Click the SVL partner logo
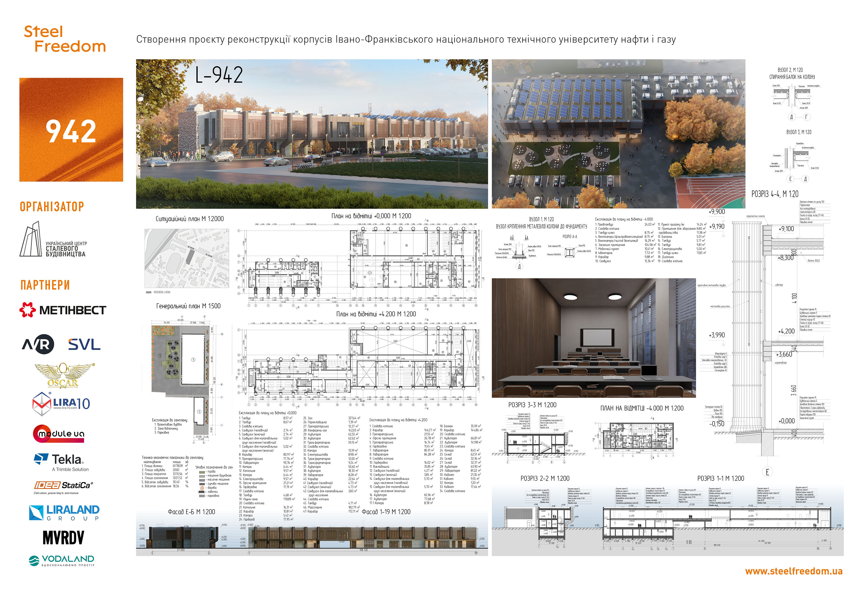This screenshot has width=868, height=592. click(84, 344)
